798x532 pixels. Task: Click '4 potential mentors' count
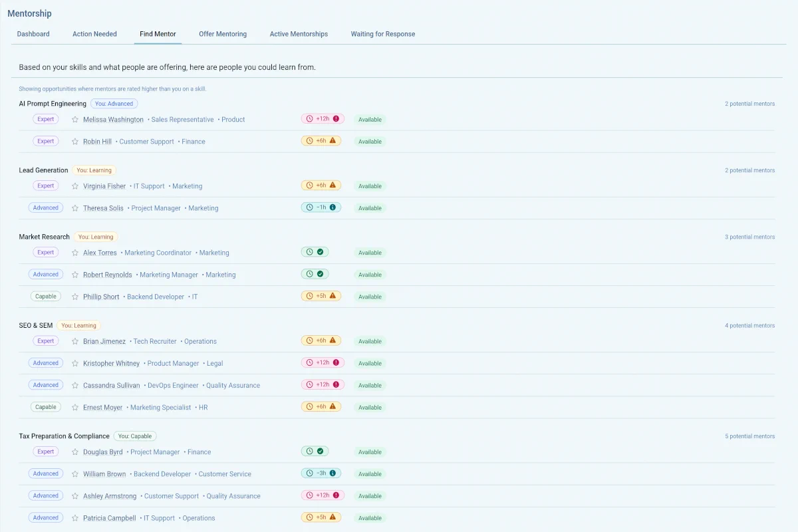tap(749, 325)
